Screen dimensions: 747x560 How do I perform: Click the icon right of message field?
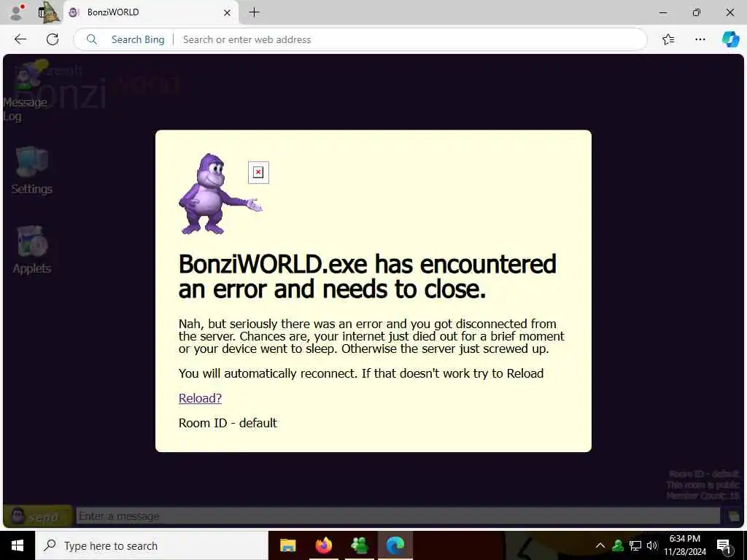(x=733, y=516)
